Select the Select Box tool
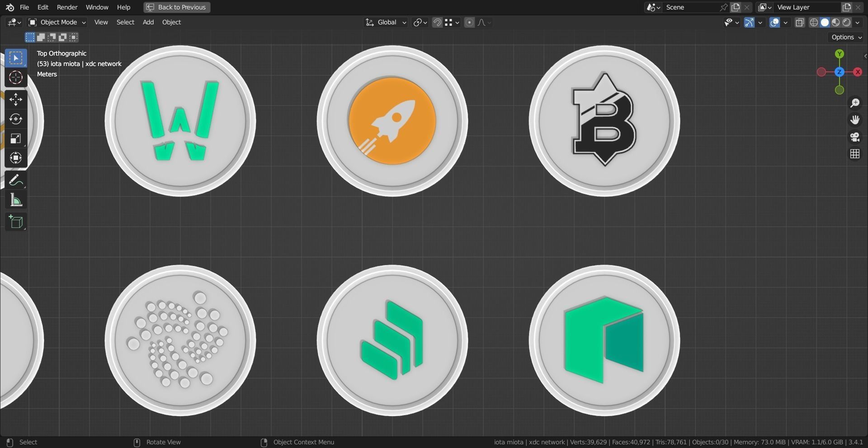This screenshot has width=868, height=448. (16, 58)
